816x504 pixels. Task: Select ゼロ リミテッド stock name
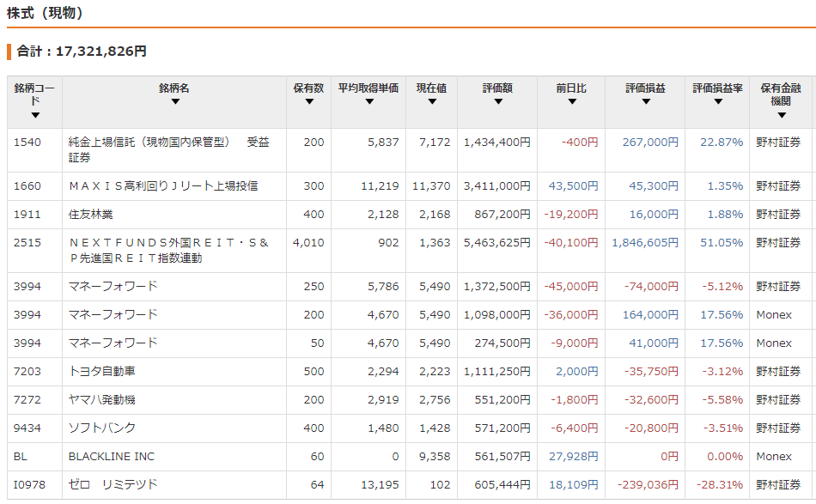point(113,484)
